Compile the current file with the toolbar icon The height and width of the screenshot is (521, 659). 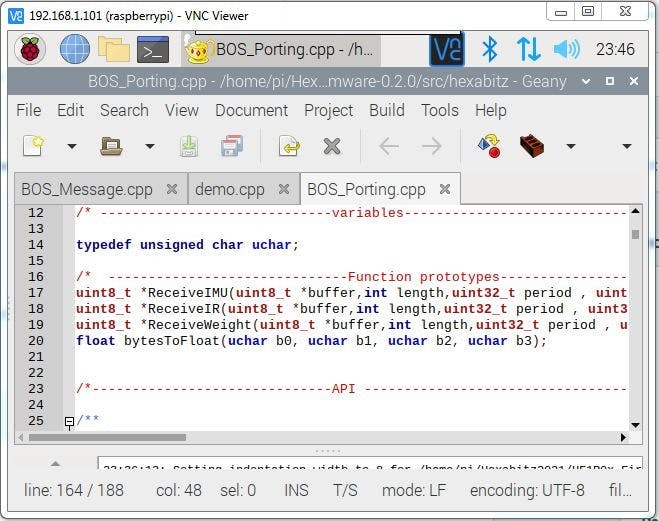[x=489, y=146]
